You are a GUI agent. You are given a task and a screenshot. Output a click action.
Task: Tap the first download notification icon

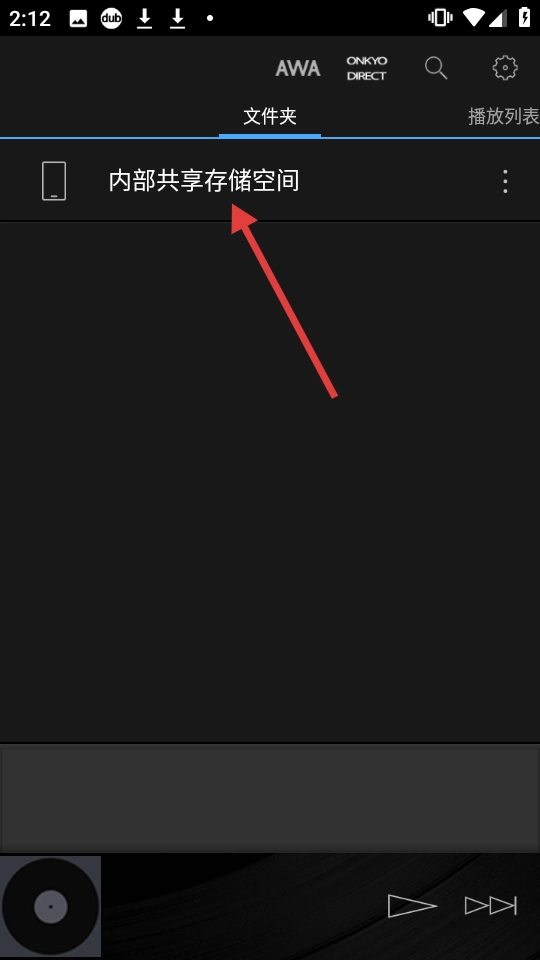click(144, 18)
